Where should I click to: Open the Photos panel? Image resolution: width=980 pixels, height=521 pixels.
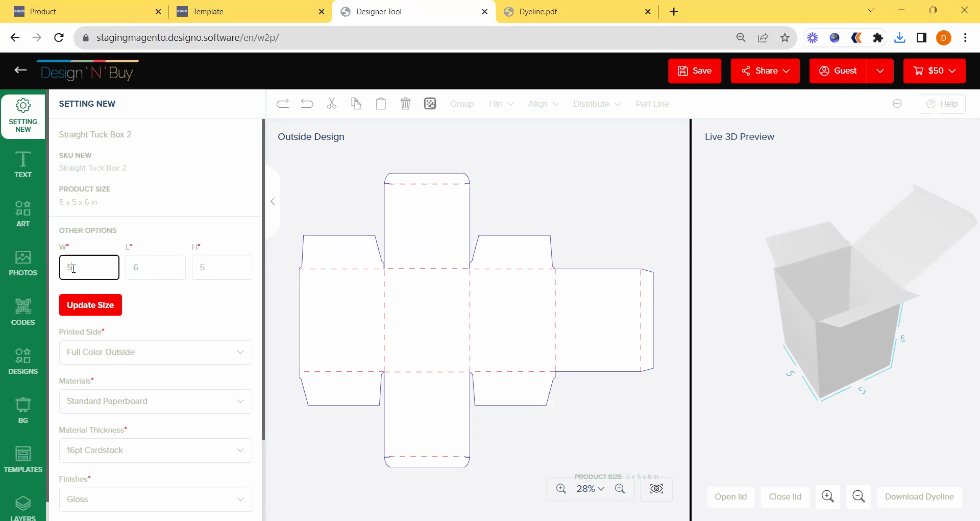coord(23,263)
